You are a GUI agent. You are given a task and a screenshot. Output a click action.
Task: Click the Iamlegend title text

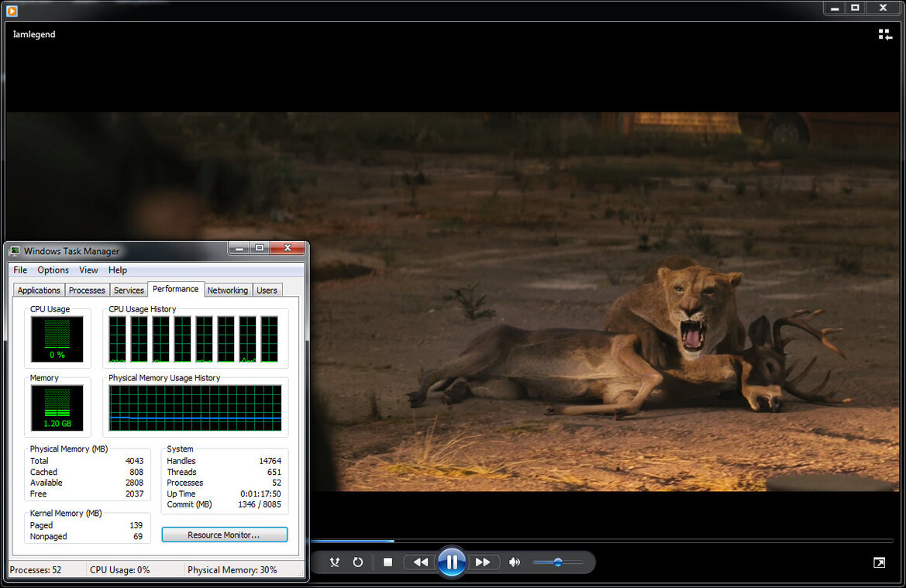click(34, 34)
